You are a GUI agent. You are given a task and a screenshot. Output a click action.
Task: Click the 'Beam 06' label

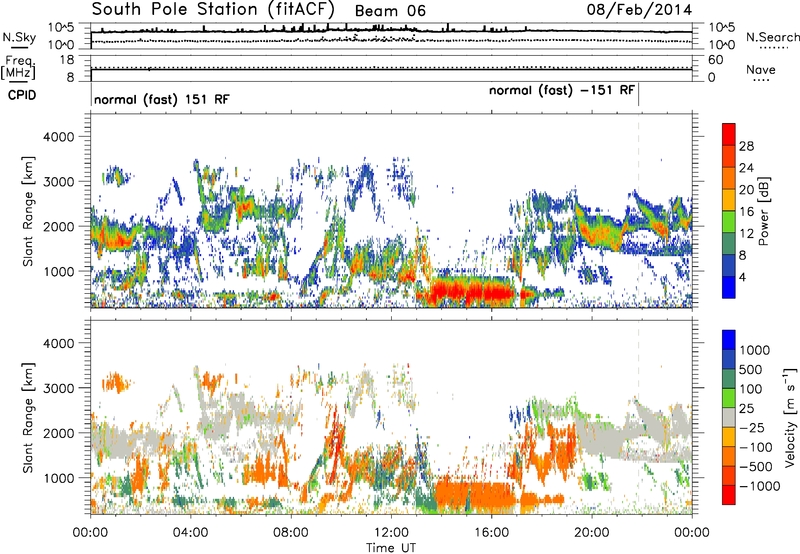(x=390, y=11)
